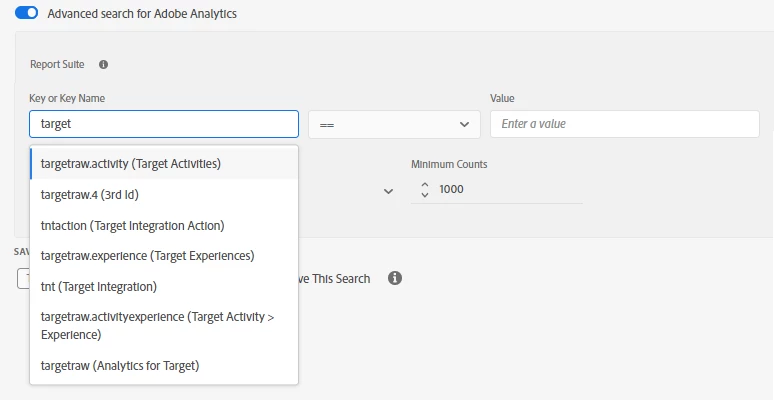The height and width of the screenshot is (400, 774).
Task: Click the Key or Key Name input field
Action: click(164, 124)
